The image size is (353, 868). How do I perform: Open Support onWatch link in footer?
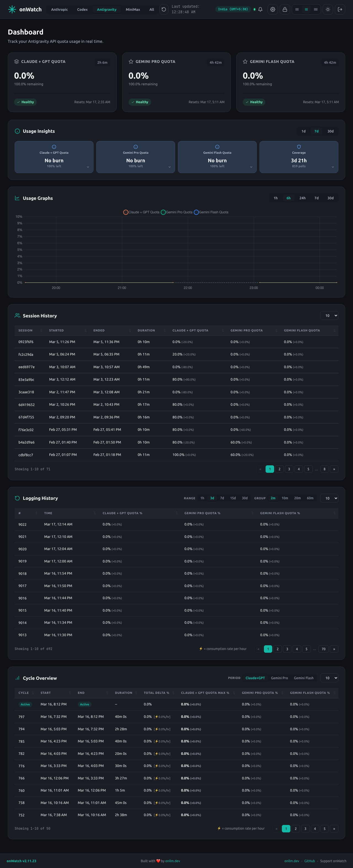[333, 861]
